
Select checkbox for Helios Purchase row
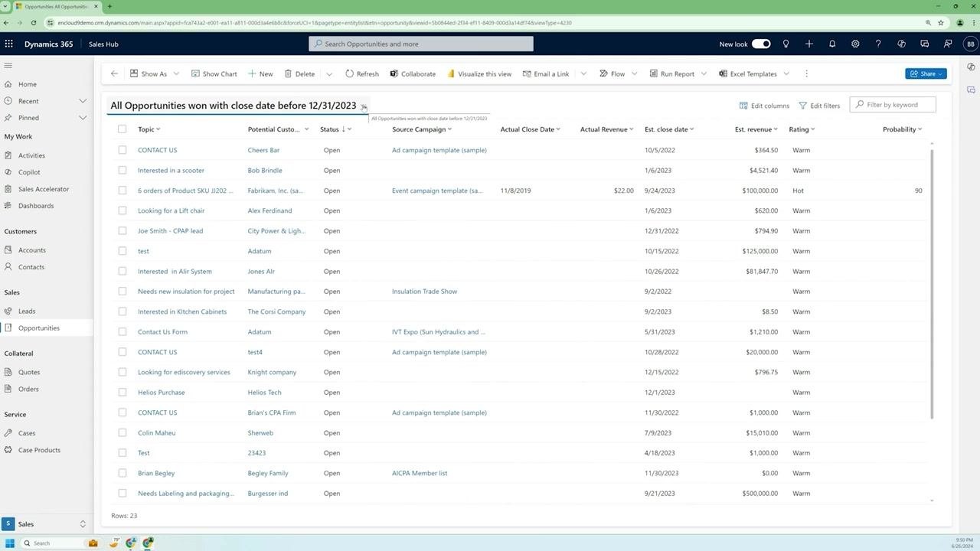pos(122,392)
